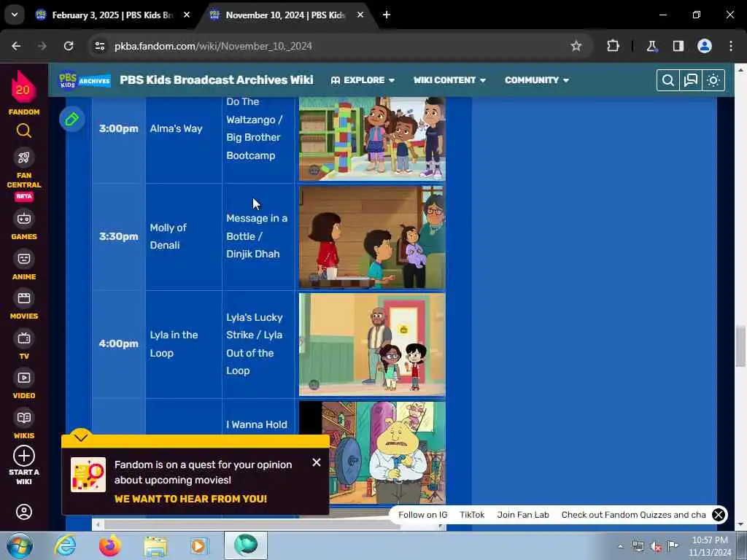Expand the Explore dropdown menu
747x560 pixels.
pos(363,80)
